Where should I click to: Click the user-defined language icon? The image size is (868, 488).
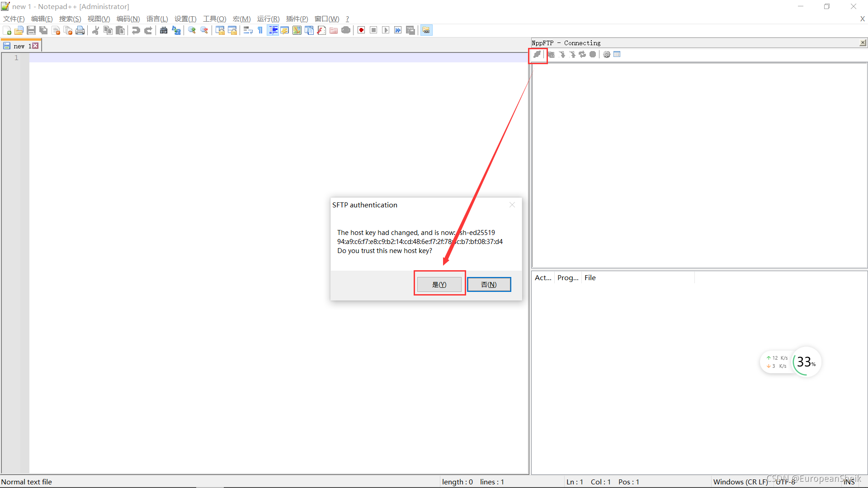pos(285,30)
